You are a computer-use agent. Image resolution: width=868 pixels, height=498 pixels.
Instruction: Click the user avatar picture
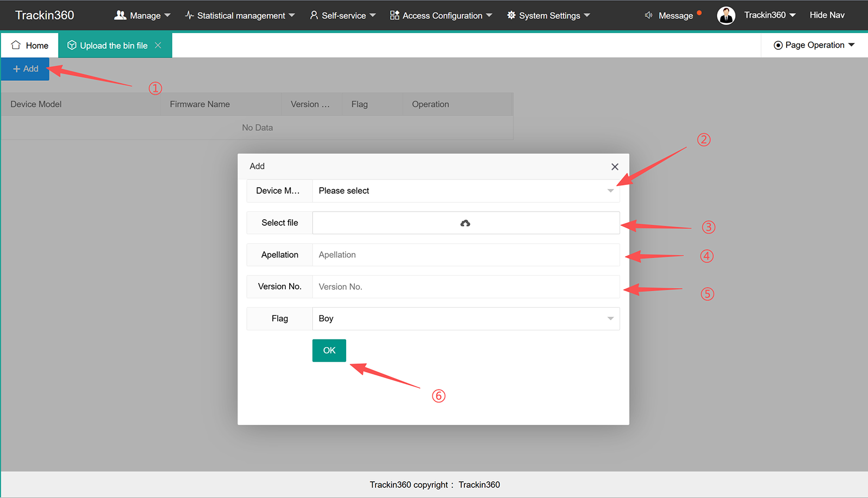click(726, 15)
